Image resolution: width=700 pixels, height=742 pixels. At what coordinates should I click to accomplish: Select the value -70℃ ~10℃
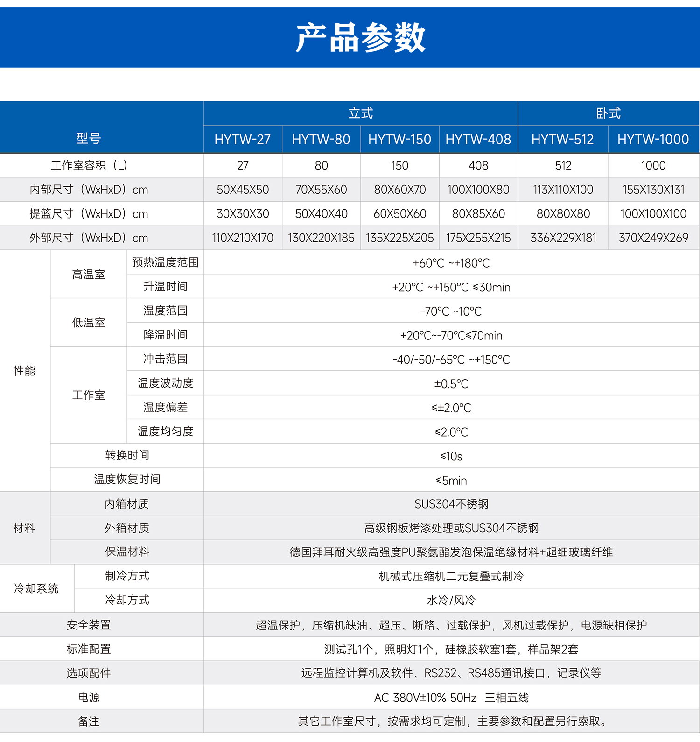point(451,311)
